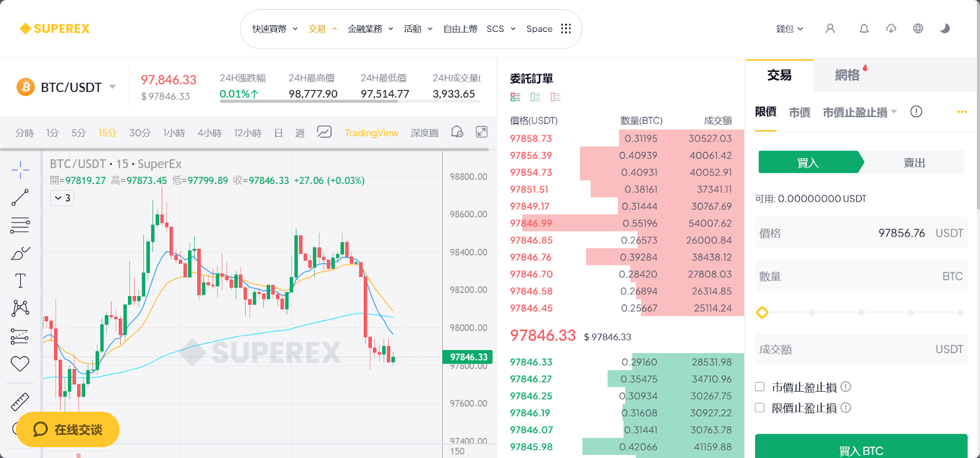The width and height of the screenshot is (980, 458).
Task: Show combined order book view
Action: (x=515, y=97)
